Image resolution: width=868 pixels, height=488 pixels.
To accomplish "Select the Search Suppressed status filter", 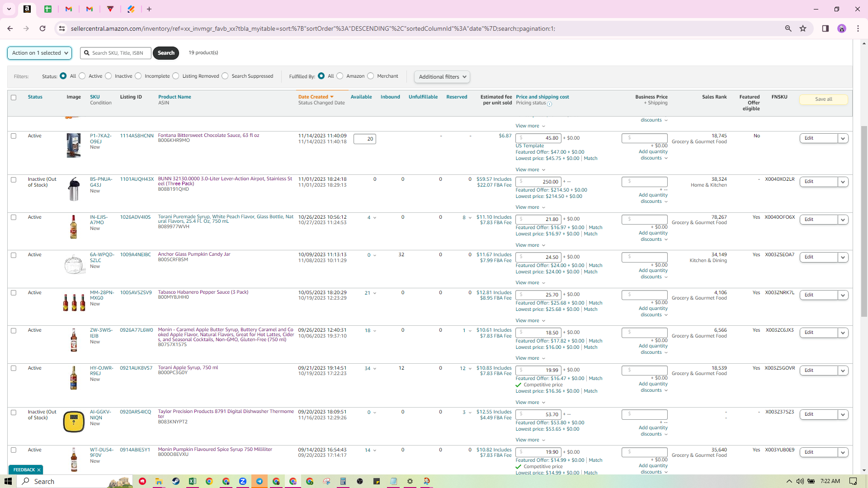I will (225, 76).
